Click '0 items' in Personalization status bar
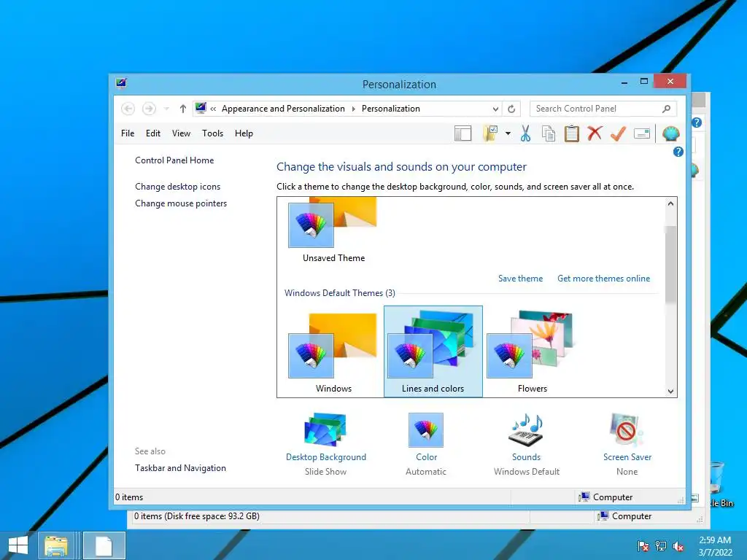Image resolution: width=747 pixels, height=560 pixels. click(x=129, y=497)
